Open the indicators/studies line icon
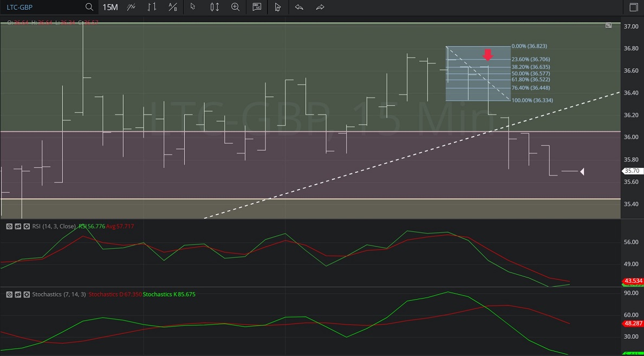This screenshot has width=644, height=356. click(x=132, y=7)
